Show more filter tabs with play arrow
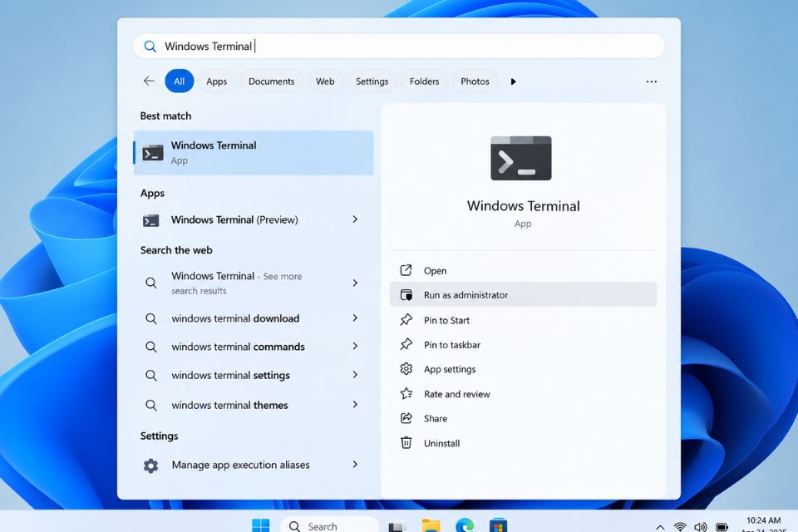Viewport: 798px width, 532px height. click(513, 81)
